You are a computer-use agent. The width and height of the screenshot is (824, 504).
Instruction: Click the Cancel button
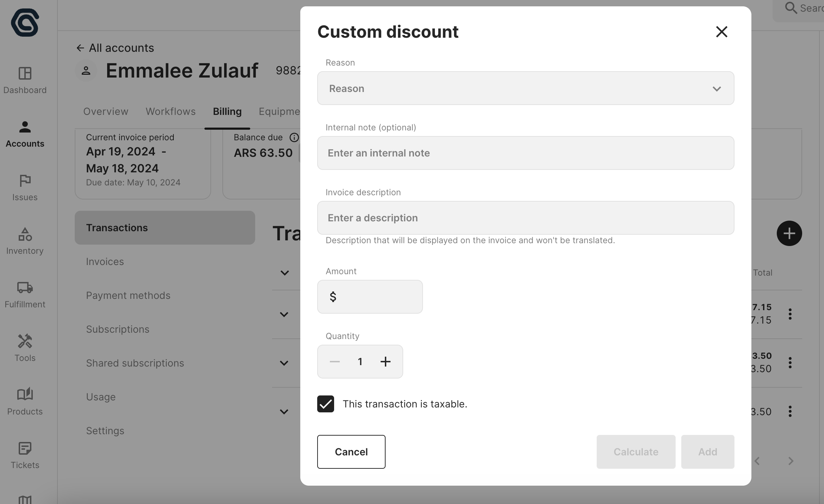(351, 452)
